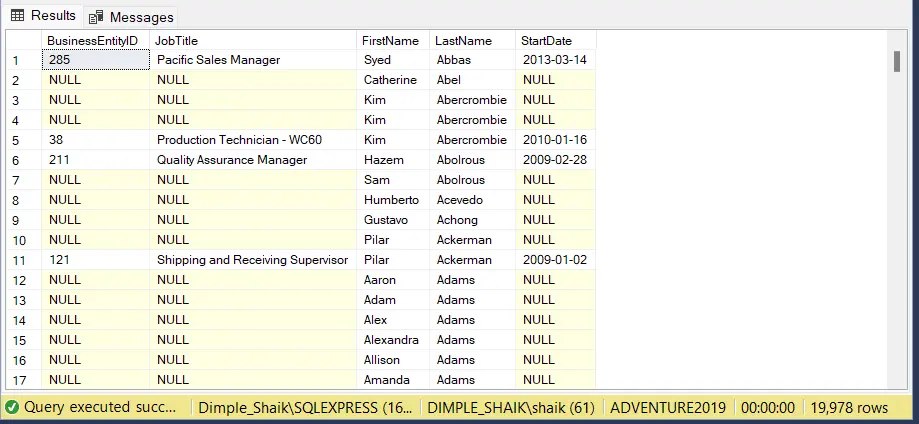Viewport: 919px width, 424px height.
Task: Click the 2010-01-16 StartDate cell
Action: [x=554, y=140]
